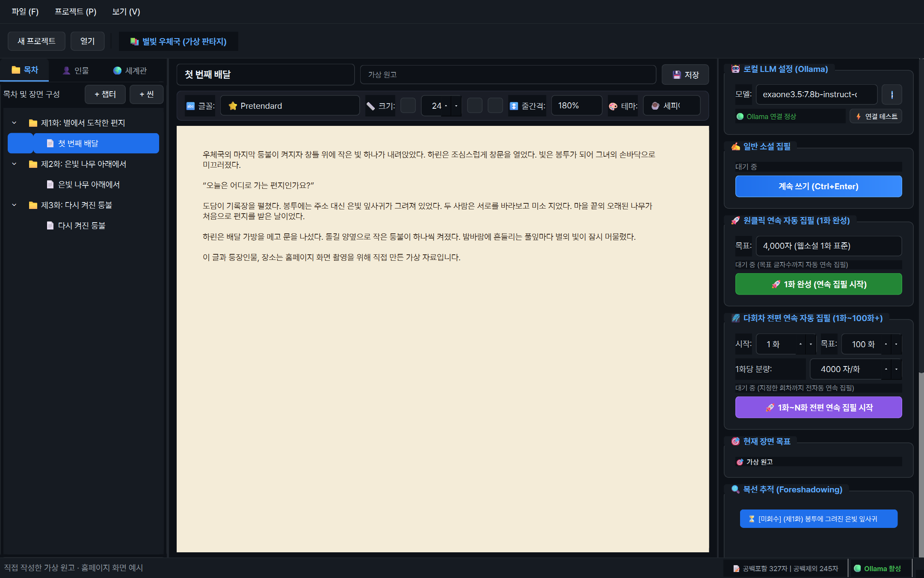Open the exaone3.5 model dropdown

[817, 95]
